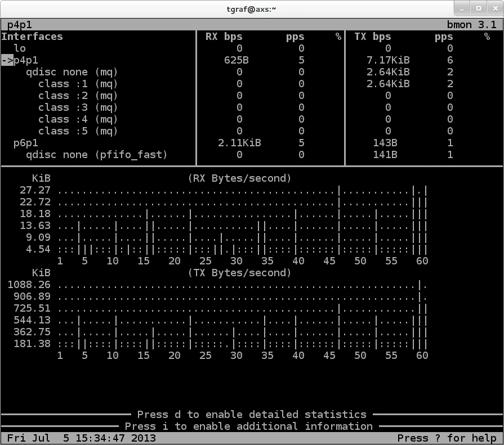Image resolution: width=504 pixels, height=445 pixels.
Task: Select the class :5 (mq) row
Action: (78, 131)
